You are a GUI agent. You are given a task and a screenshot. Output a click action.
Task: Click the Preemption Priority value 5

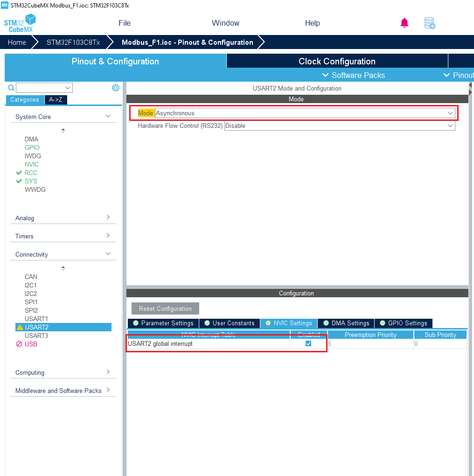pyautogui.click(x=329, y=343)
